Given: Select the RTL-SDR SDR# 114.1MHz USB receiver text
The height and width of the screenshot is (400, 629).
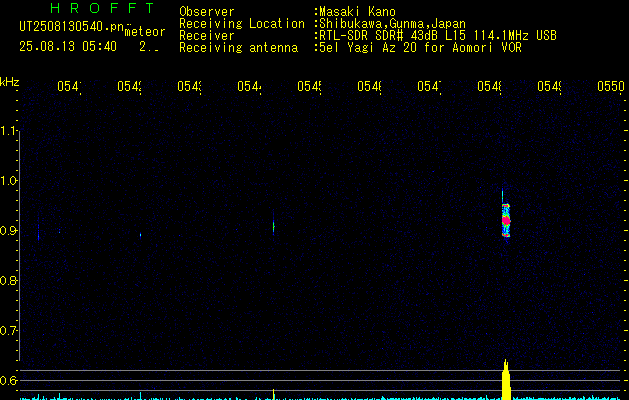Looking at the screenshot, I should point(438,36).
